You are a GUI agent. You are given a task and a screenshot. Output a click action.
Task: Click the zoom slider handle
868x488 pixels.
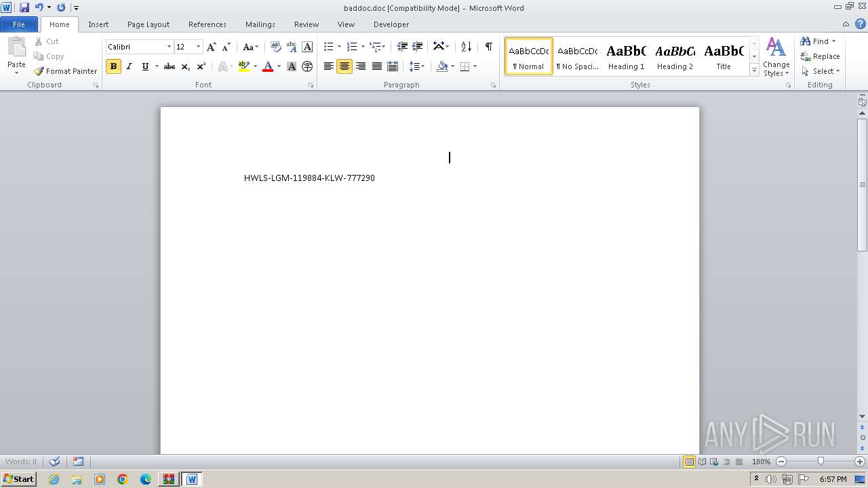pyautogui.click(x=821, y=462)
